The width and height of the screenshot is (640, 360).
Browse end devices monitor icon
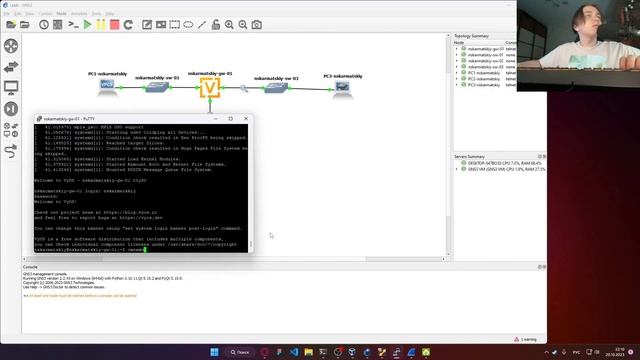pyautogui.click(x=11, y=87)
